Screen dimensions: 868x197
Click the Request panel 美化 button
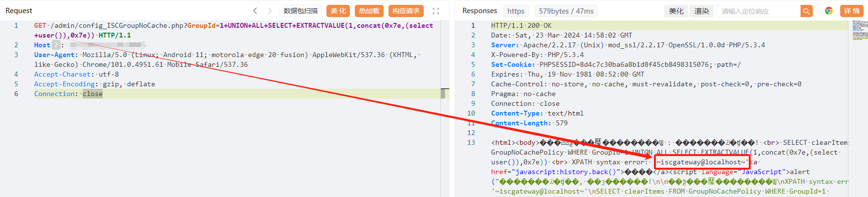338,11
